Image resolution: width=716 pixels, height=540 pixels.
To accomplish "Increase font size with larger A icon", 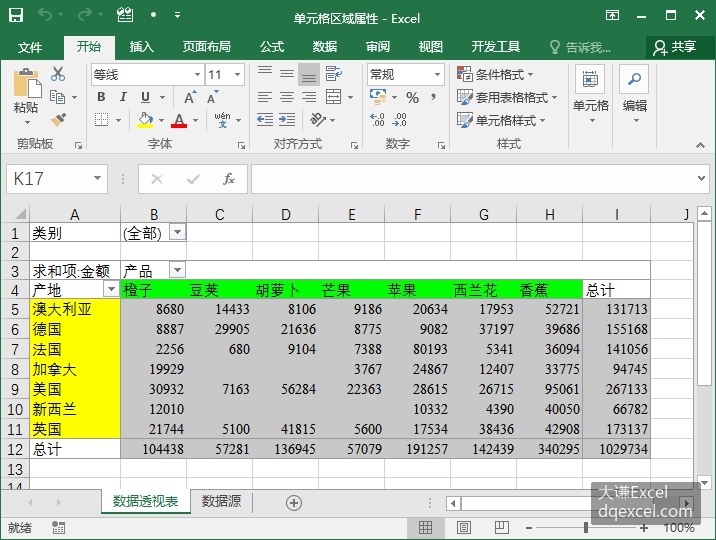I will [190, 97].
